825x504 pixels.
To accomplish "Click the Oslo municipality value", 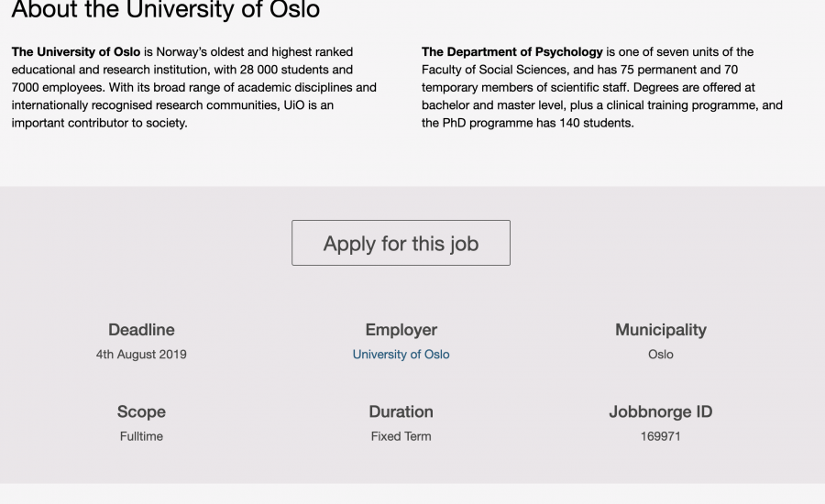I will point(660,355).
